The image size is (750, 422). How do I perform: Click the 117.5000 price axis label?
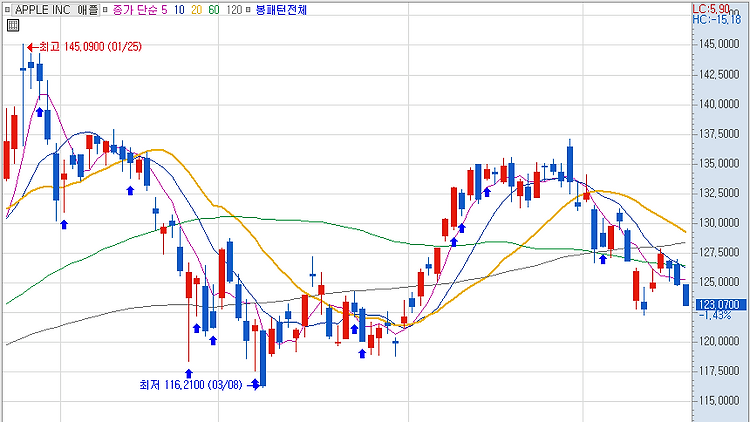point(719,371)
